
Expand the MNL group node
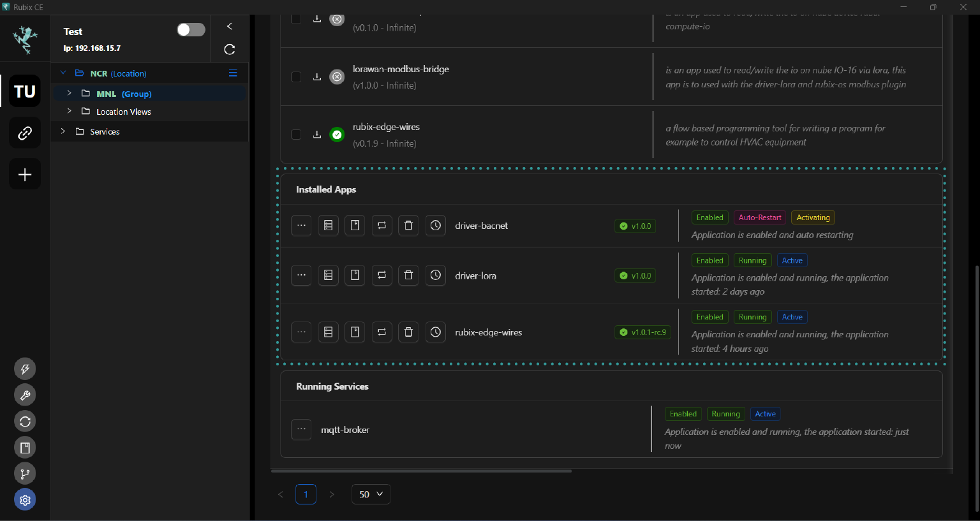[x=70, y=93]
